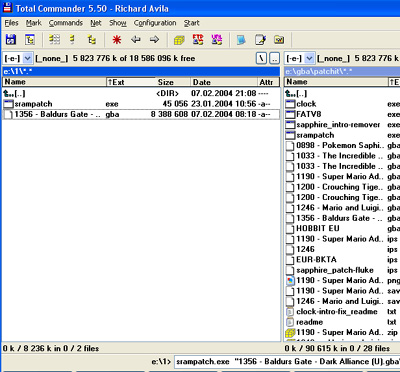This screenshot has width=400, height=372.
Task: Click the last toolbar icon after notepad
Action: tap(279, 40)
